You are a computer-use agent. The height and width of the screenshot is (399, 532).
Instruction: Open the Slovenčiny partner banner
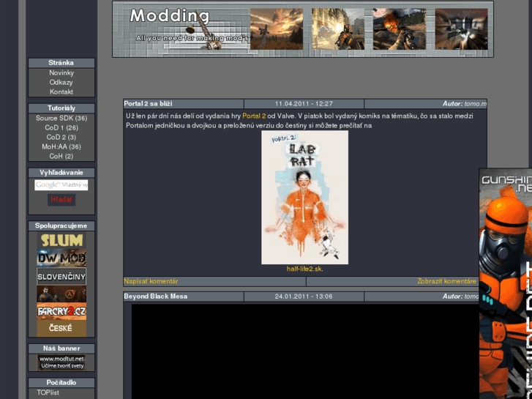tap(61, 277)
